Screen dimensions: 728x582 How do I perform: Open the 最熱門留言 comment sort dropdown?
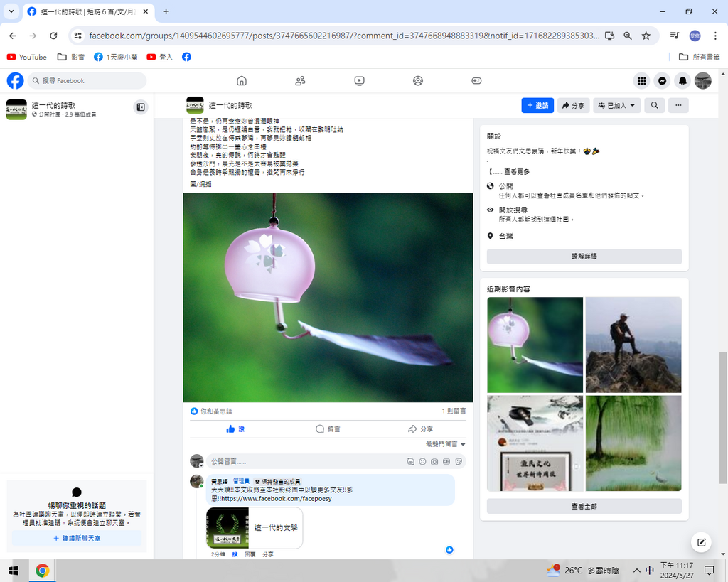coord(446,444)
